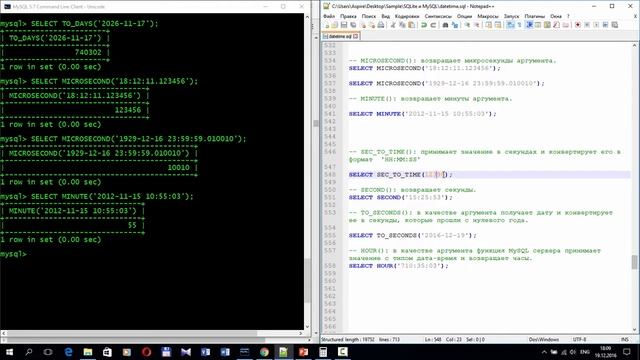Toggle synchronize vertical scrolling icon

488,25
